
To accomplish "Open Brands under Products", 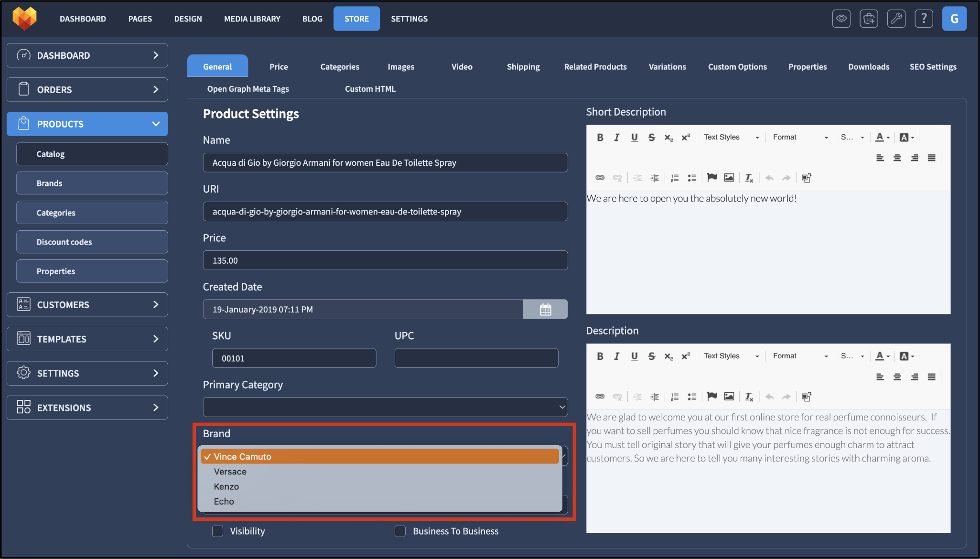I will click(92, 183).
